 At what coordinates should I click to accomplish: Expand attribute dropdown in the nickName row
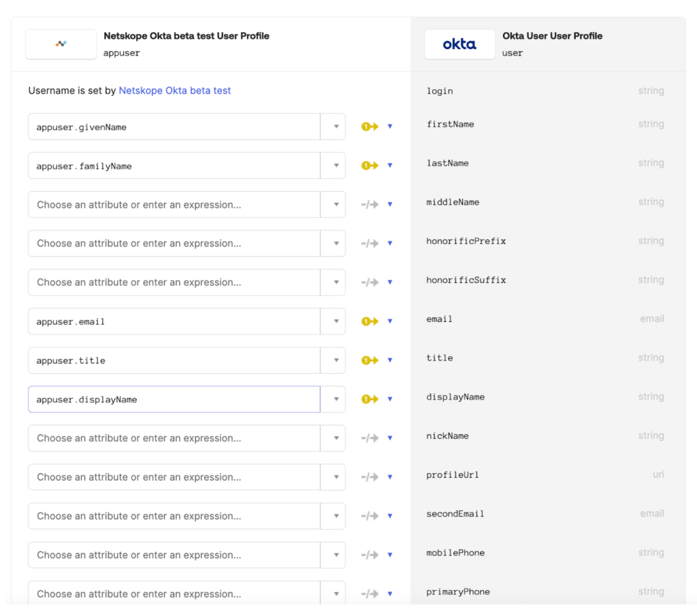[333, 438]
